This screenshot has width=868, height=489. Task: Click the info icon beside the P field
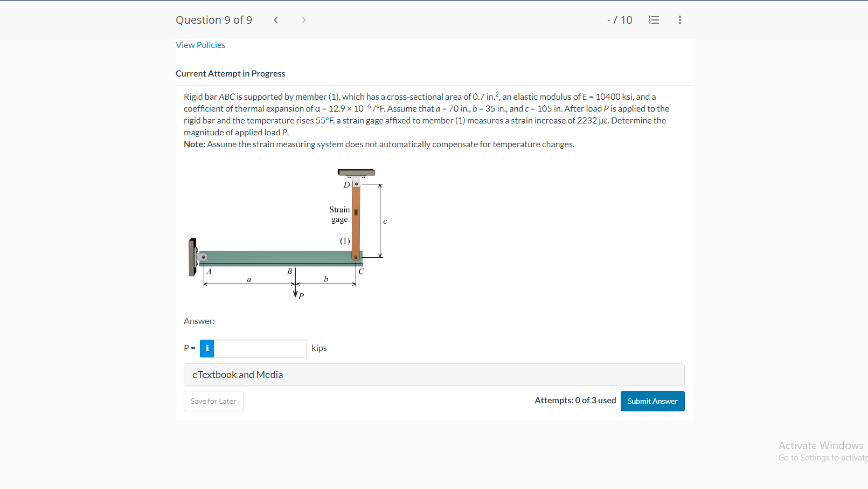pos(206,348)
